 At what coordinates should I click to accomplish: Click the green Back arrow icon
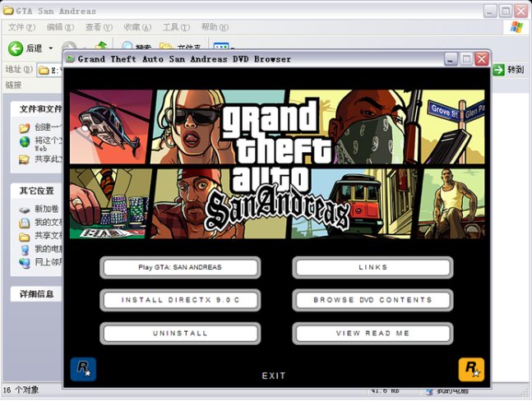[15, 48]
